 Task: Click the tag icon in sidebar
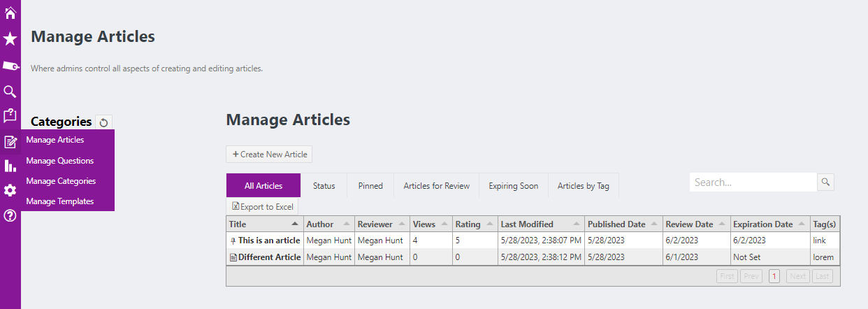tap(10, 66)
